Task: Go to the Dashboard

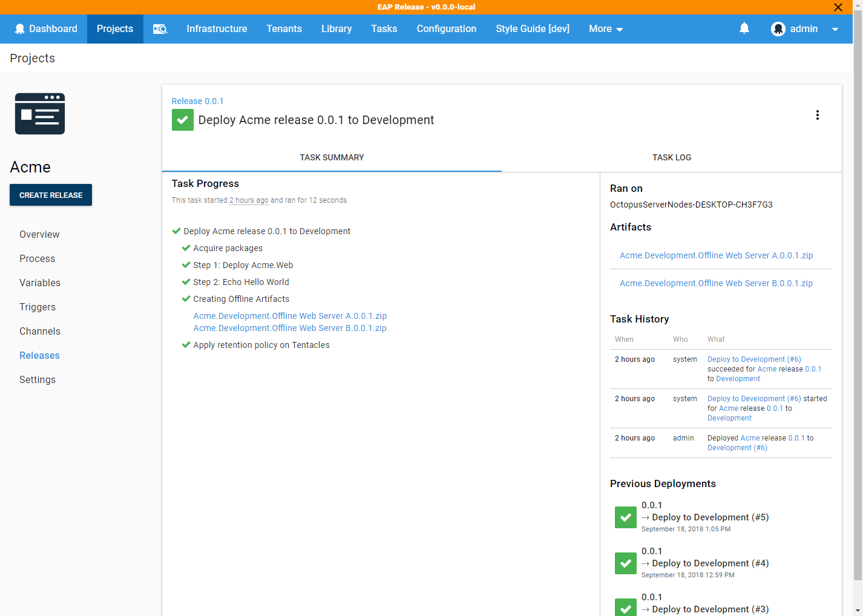Action: pyautogui.click(x=46, y=29)
